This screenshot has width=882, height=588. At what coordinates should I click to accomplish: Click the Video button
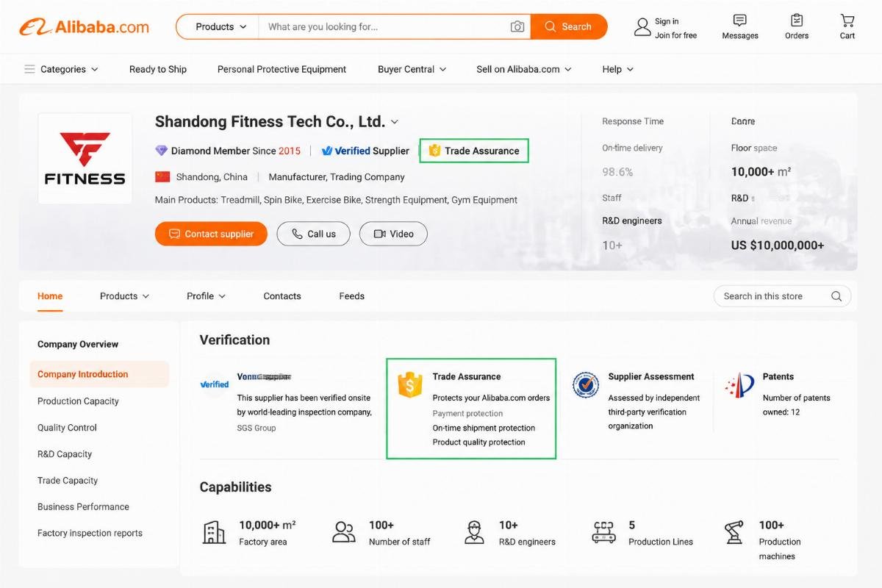(393, 234)
